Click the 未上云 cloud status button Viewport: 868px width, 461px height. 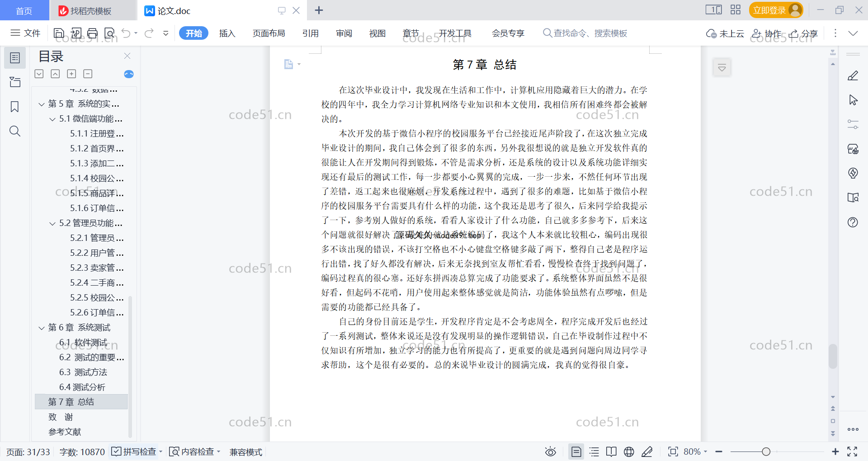point(726,33)
